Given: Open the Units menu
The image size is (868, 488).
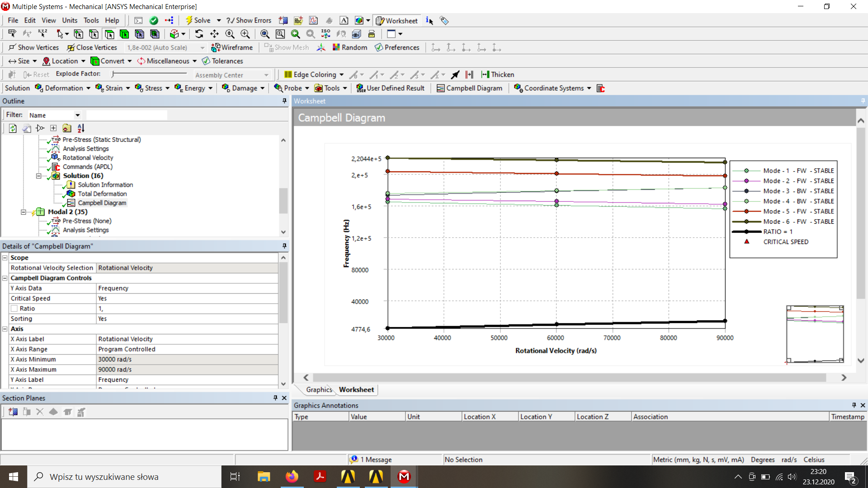Looking at the screenshot, I should click(x=70, y=20).
